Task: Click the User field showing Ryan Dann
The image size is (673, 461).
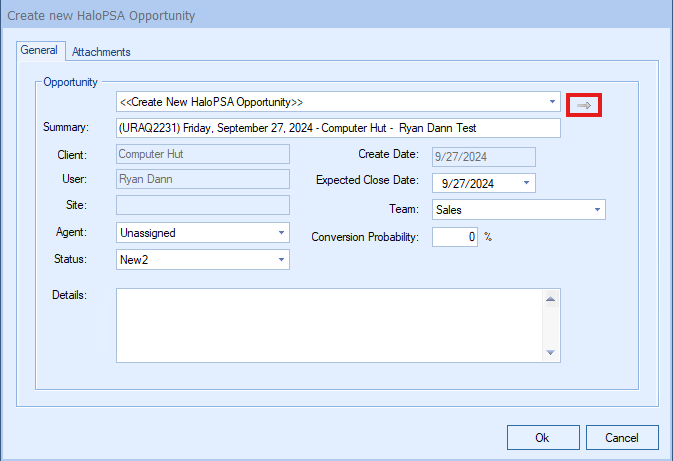Action: pyautogui.click(x=203, y=179)
